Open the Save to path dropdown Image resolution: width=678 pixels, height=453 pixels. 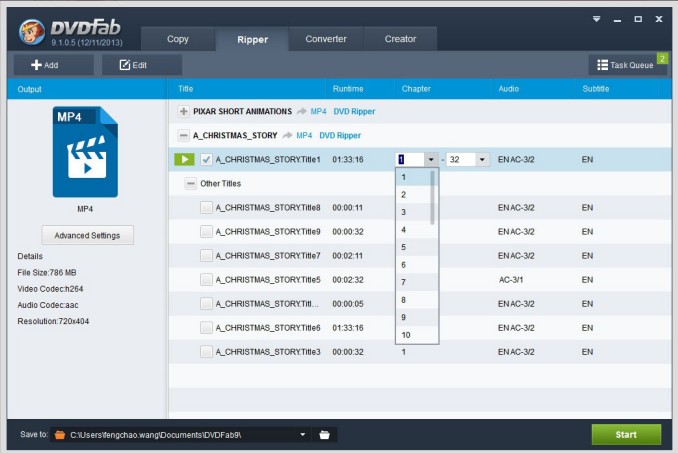[x=303, y=435]
